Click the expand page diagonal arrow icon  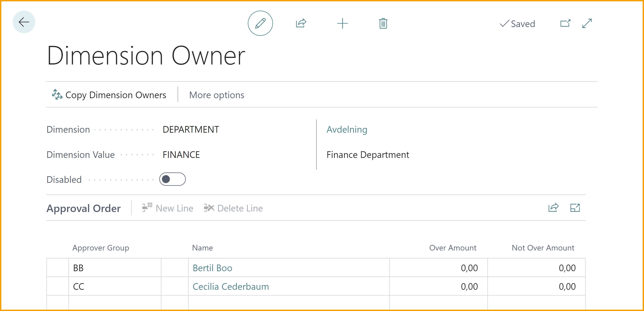coord(587,23)
